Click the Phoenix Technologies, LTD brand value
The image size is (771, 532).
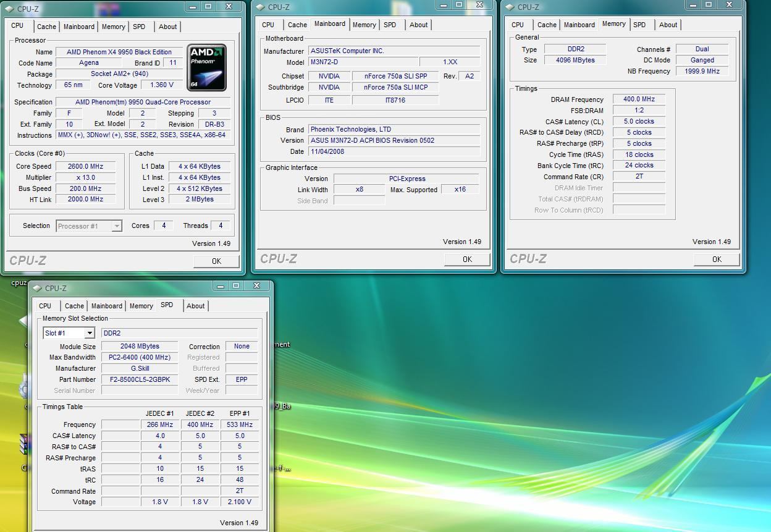pyautogui.click(x=394, y=130)
